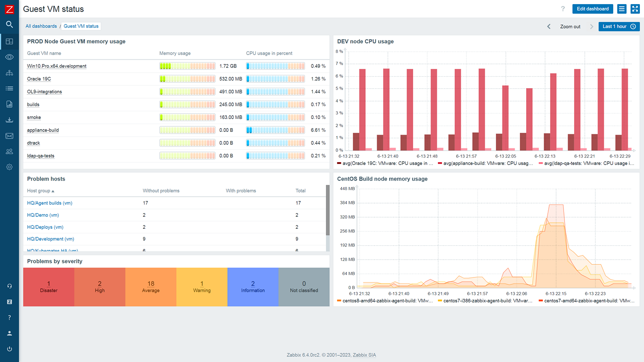Open the Reports sidebar menu
This screenshot has width=644, height=362.
[x=9, y=104]
